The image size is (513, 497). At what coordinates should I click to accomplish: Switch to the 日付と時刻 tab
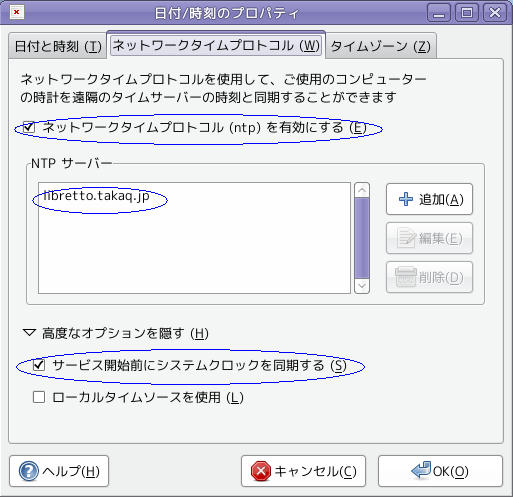[58, 46]
